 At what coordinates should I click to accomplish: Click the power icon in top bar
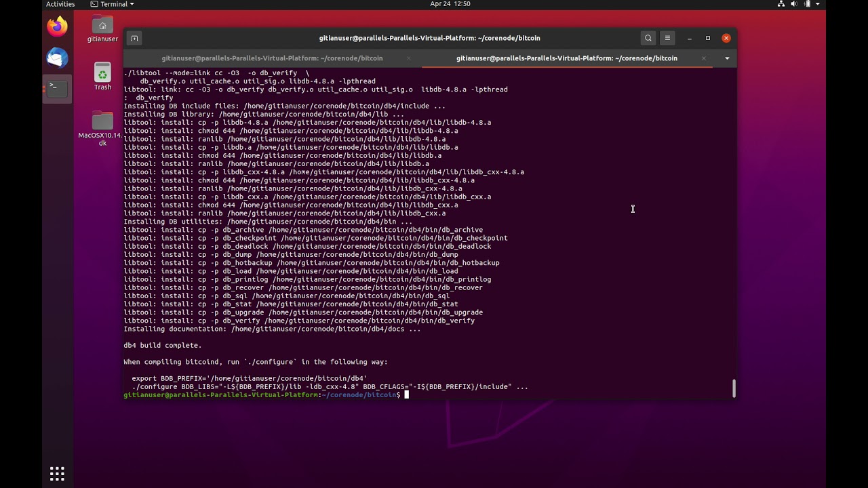[x=806, y=4]
